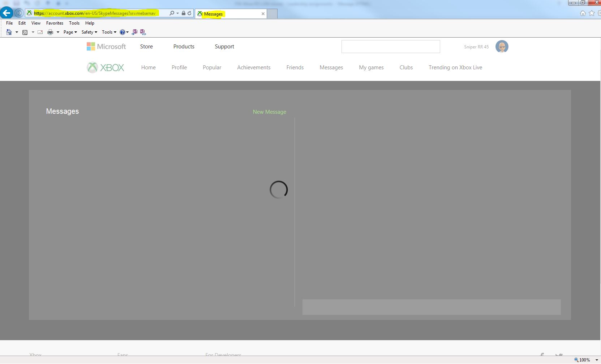Open the address bar autocomplete dropdown arrow
This screenshot has width=601, height=364.
pos(177,13)
